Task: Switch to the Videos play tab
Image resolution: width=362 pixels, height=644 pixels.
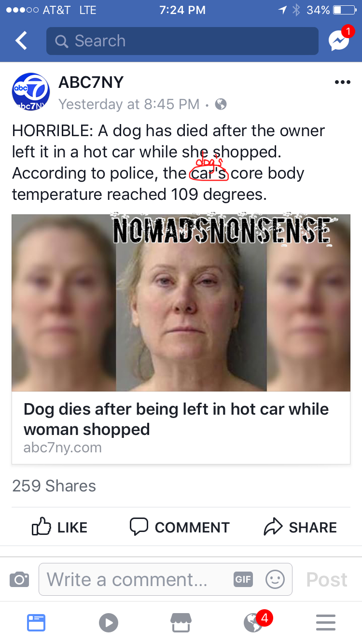Action: (108, 622)
